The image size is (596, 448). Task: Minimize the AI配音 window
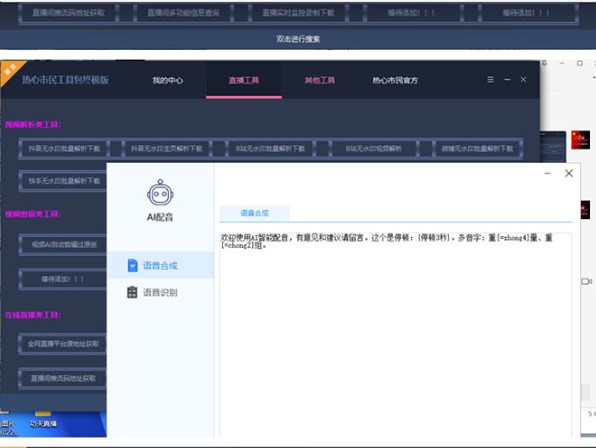coord(548,174)
